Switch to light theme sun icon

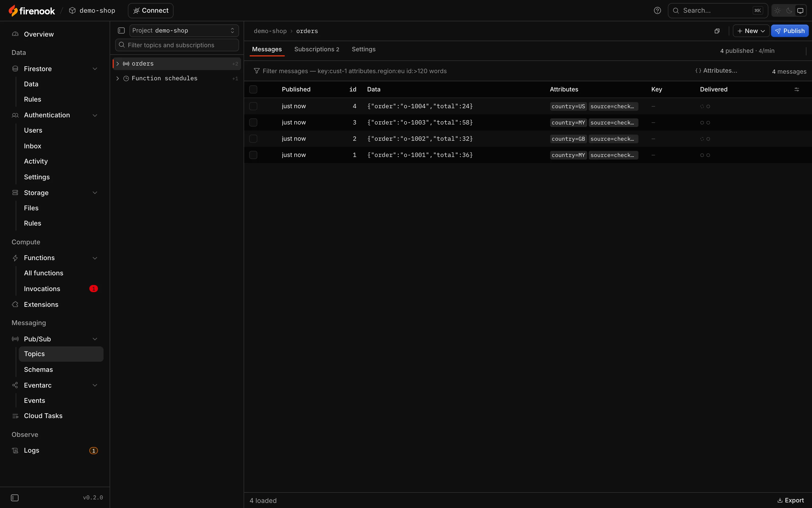point(777,11)
